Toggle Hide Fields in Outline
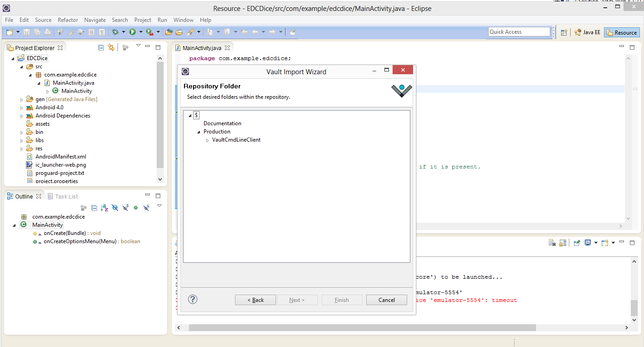The image size is (644, 347). coord(115,208)
